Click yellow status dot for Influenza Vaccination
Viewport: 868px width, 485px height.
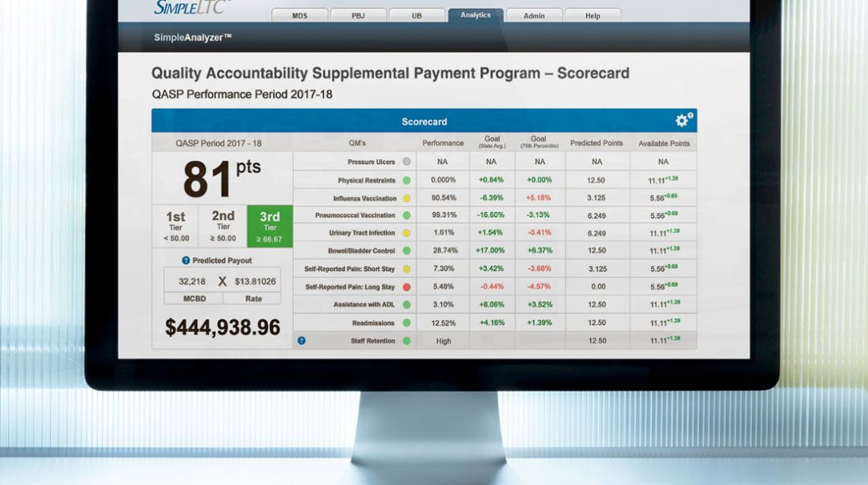407,198
